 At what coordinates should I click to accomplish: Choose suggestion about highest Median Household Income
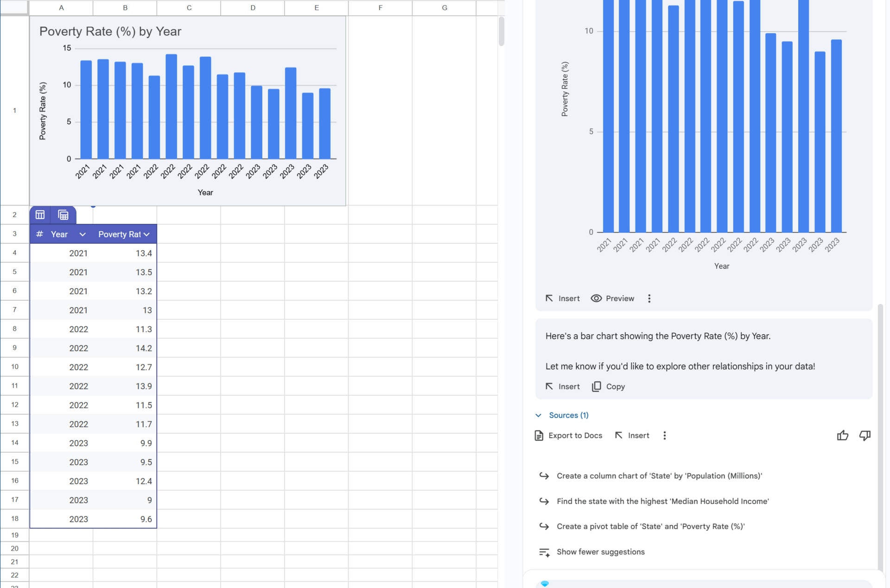[662, 501]
